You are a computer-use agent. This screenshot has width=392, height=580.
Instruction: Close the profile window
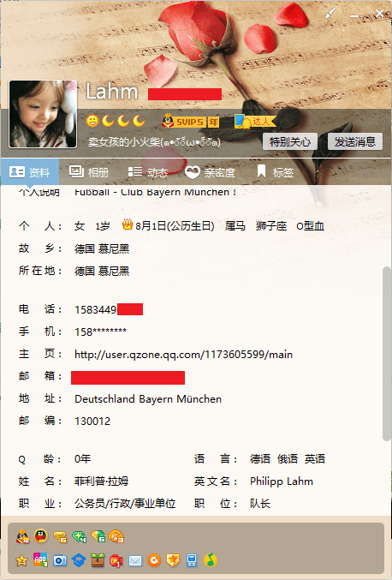(x=379, y=14)
